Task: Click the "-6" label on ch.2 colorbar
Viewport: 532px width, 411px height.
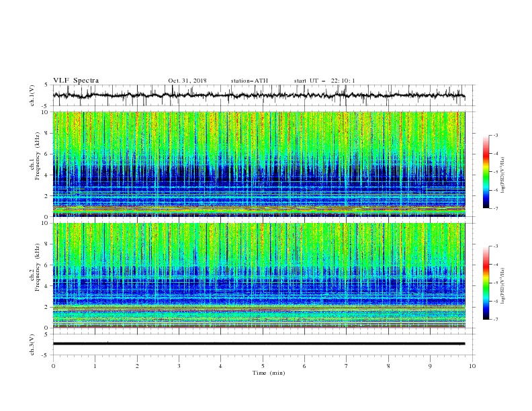Action: [495, 301]
